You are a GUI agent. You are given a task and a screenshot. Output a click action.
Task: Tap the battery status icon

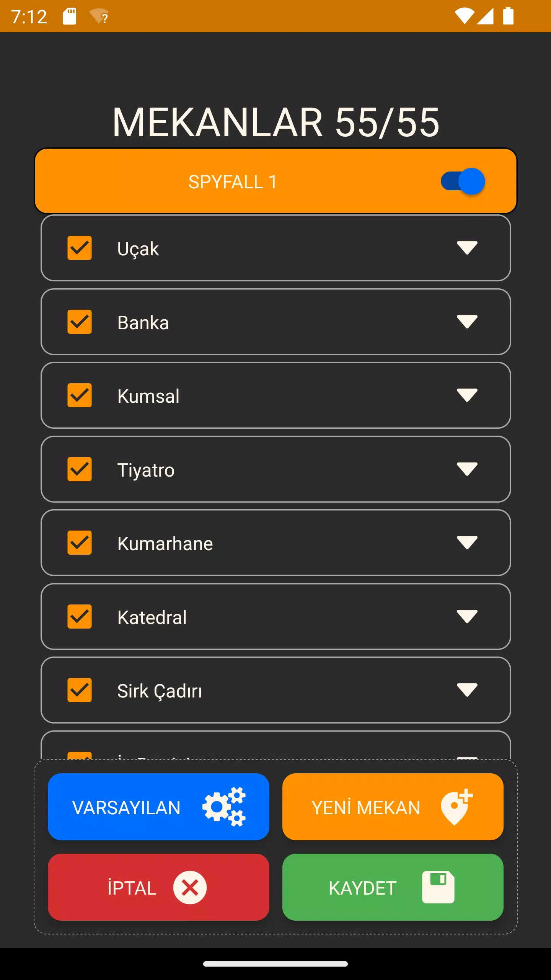coord(508,16)
